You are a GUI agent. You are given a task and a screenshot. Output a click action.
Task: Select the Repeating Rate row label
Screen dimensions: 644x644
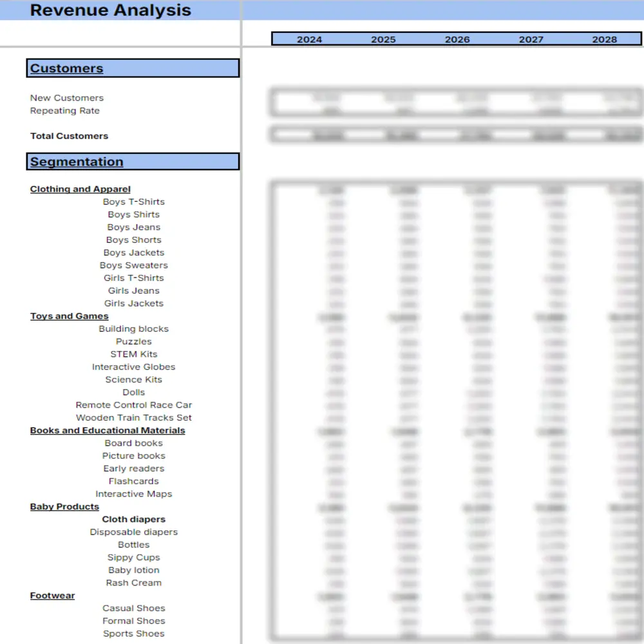(65, 111)
